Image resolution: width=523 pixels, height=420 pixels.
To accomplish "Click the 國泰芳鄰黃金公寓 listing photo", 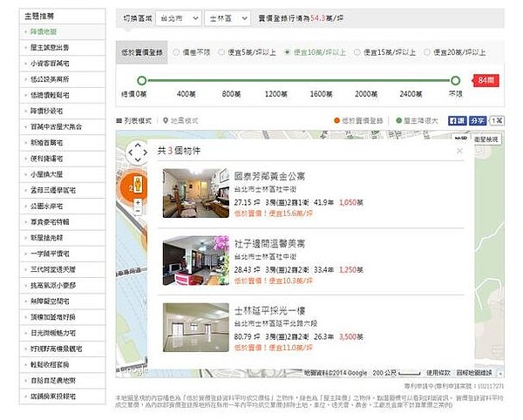I will 196,193.
